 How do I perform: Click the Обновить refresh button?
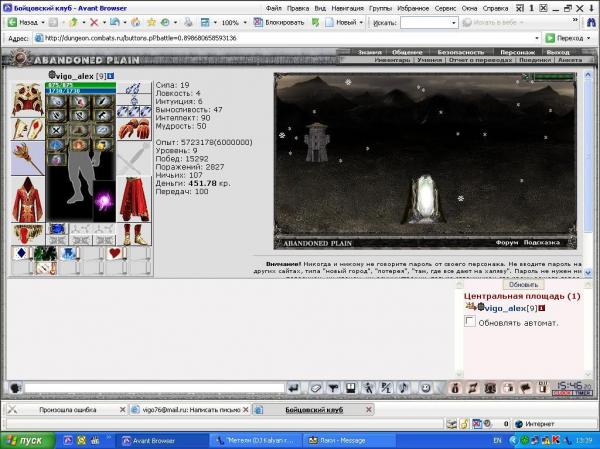click(523, 284)
